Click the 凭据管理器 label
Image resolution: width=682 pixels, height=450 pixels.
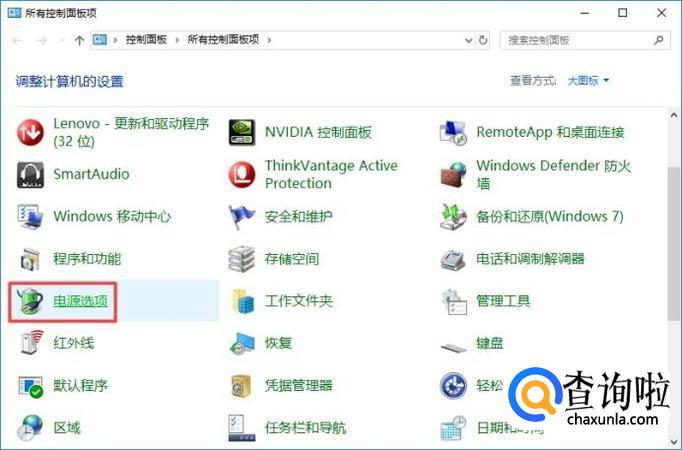coord(299,386)
